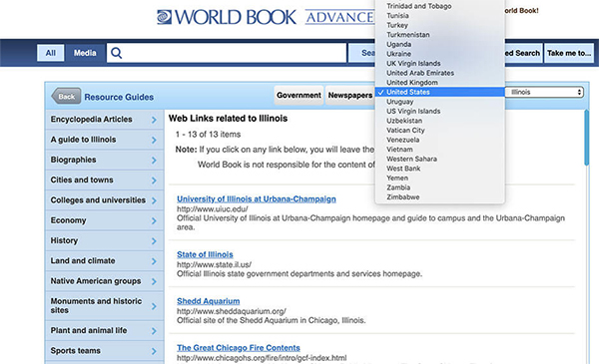Click the http://www.sheddaquarium.org/ URL text

pos(232,311)
